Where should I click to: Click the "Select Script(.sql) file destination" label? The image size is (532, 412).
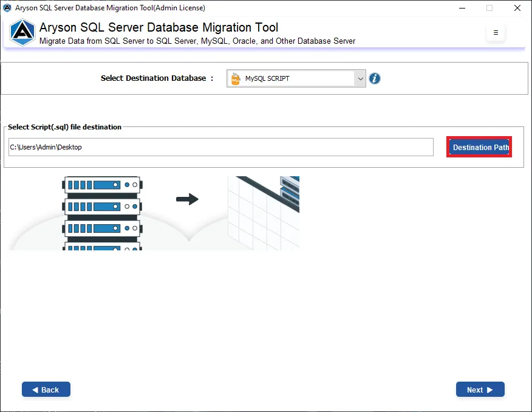click(64, 127)
